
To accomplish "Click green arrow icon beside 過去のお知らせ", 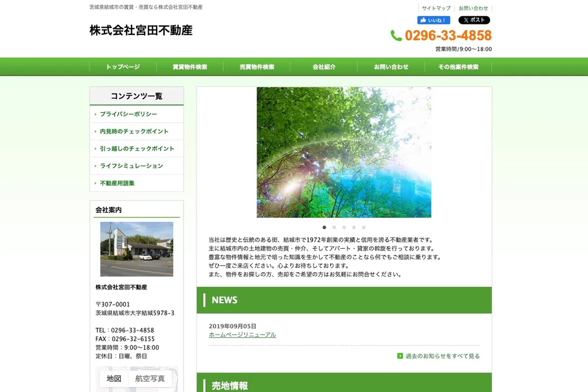I will 400,356.
